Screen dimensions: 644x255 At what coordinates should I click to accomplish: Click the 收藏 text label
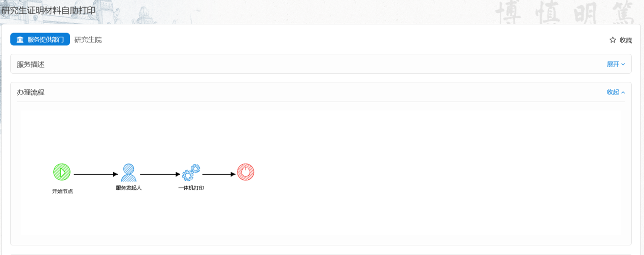[626, 40]
